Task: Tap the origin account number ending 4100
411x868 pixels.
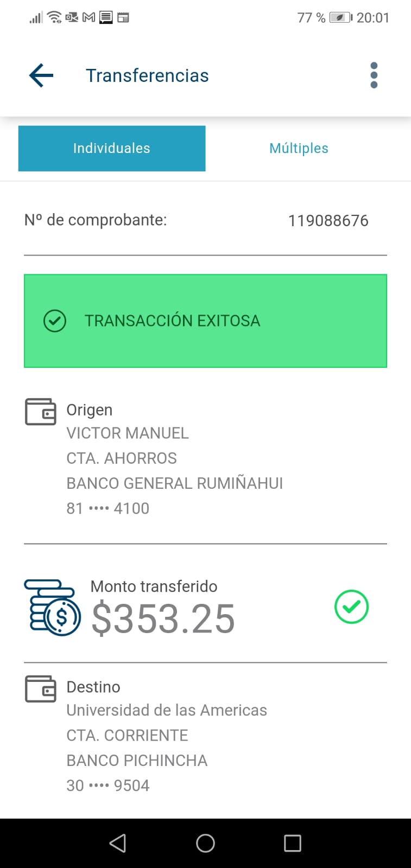Action: [x=108, y=508]
